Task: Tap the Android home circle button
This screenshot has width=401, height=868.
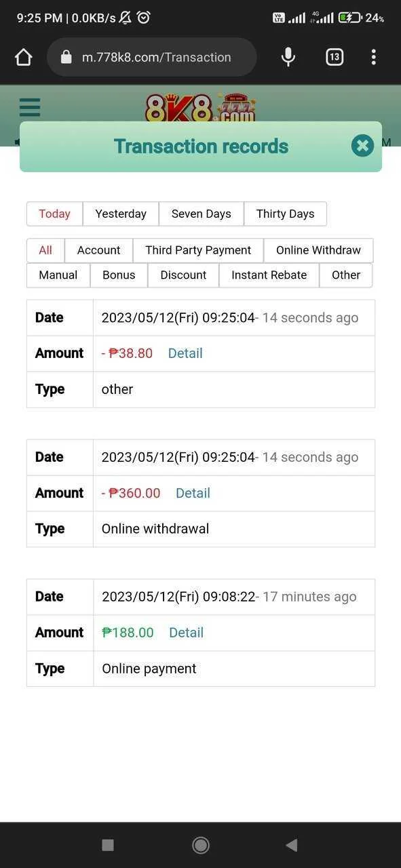Action: [200, 845]
